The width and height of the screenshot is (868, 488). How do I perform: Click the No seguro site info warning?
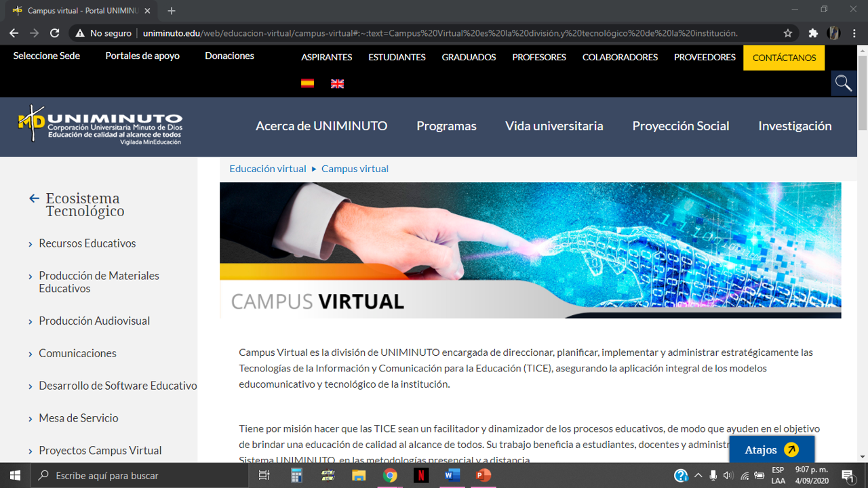pyautogui.click(x=104, y=33)
